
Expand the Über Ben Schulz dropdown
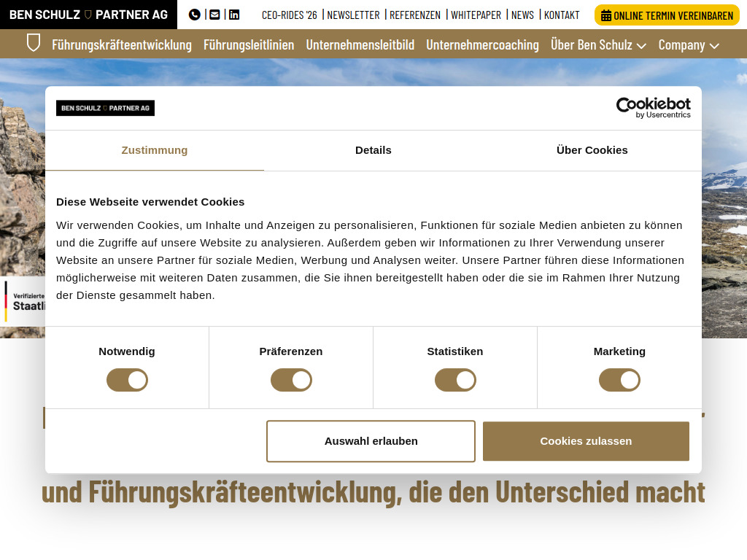tap(598, 44)
